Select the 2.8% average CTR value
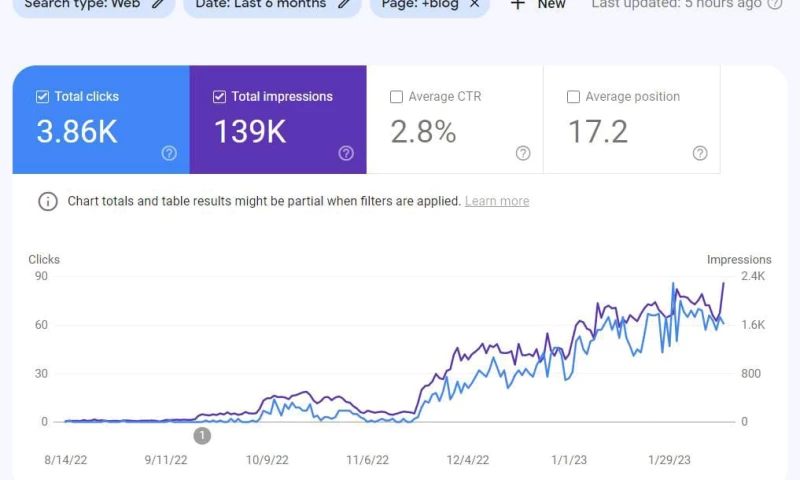Screen dimensions: 800x480 423,132
